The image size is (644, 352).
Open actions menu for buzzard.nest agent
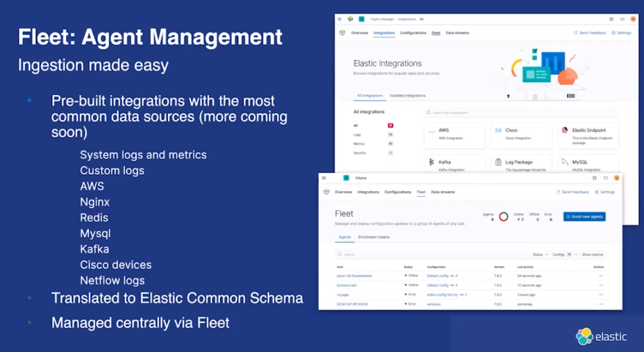click(x=601, y=285)
